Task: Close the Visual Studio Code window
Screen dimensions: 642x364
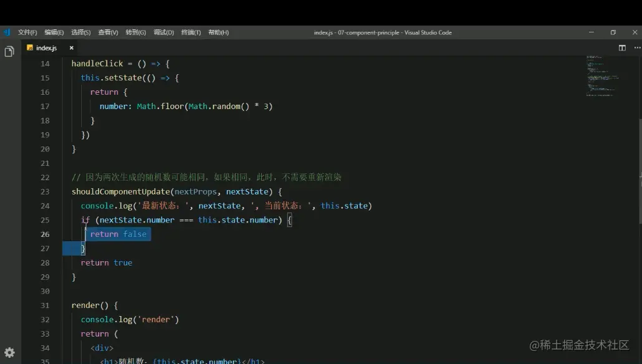Action: (x=635, y=32)
